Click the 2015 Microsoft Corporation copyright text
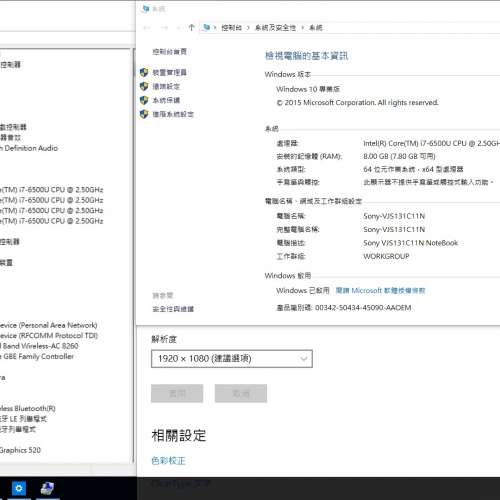 357,102
